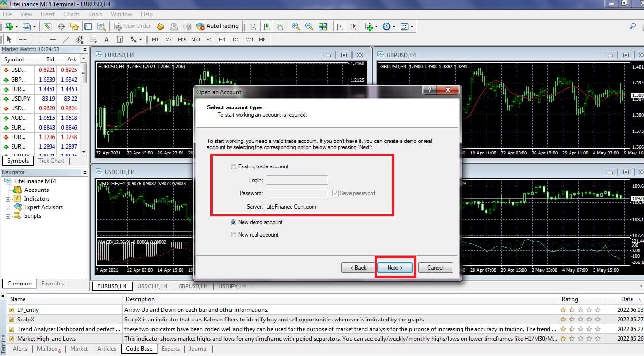The height and width of the screenshot is (356, 644).
Task: Toggle the Data Window icon
Action: [61, 26]
